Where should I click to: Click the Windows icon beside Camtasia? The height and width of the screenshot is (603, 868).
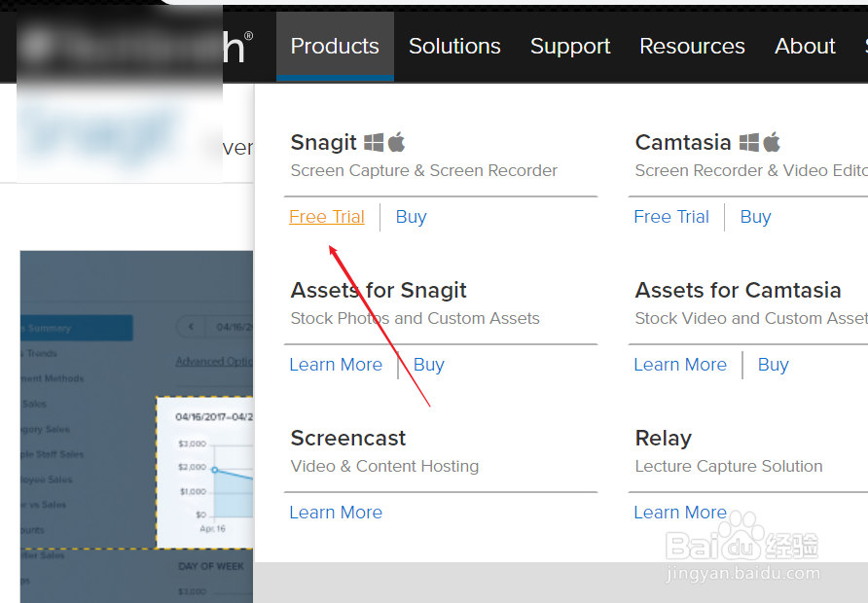pyautogui.click(x=749, y=142)
